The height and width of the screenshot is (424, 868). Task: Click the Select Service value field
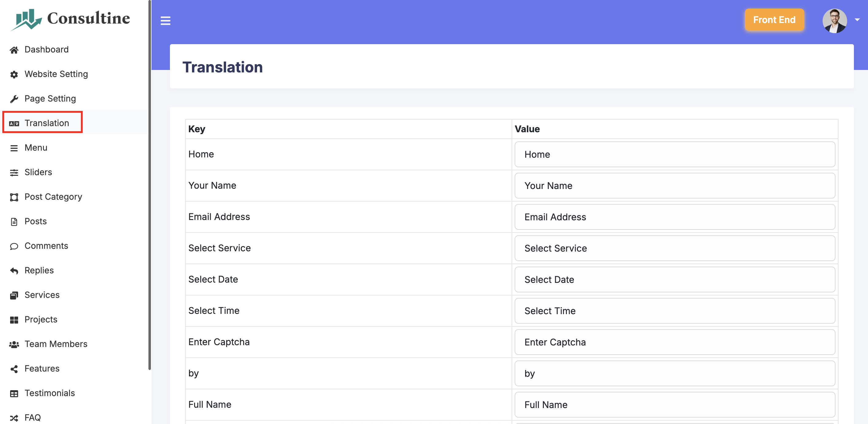[674, 249]
